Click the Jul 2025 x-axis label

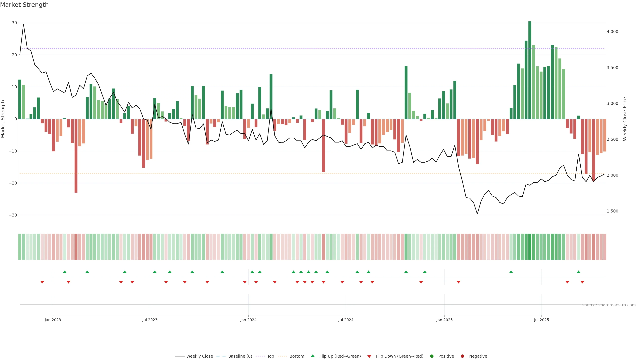[x=541, y=320]
